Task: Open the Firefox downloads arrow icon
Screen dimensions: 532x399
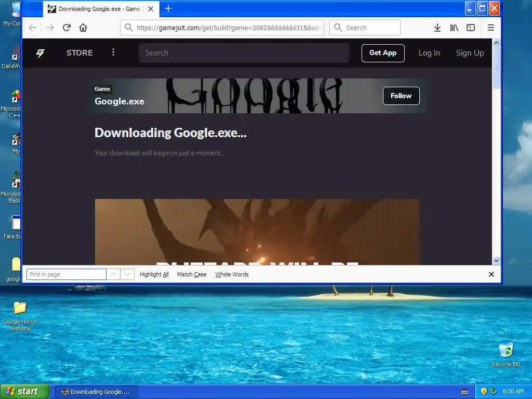Action: click(437, 28)
